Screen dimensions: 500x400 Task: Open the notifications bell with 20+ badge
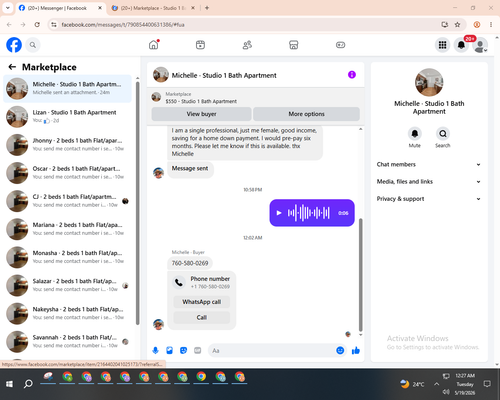click(x=461, y=45)
